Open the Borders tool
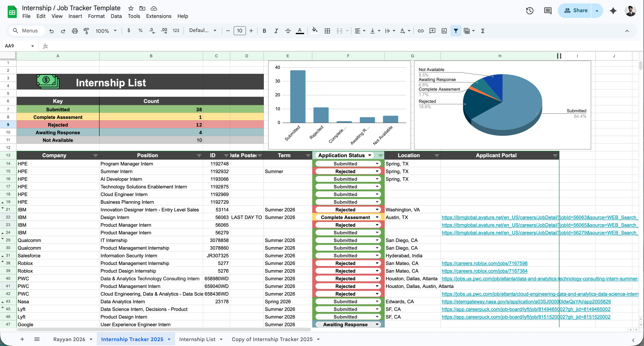This screenshot has height=346, width=644. (x=327, y=31)
